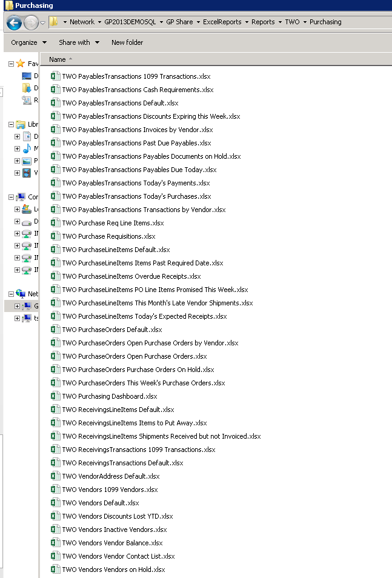Click Excel icon beside Vendors on Hold file
The height and width of the screenshot is (578, 392).
(x=55, y=570)
